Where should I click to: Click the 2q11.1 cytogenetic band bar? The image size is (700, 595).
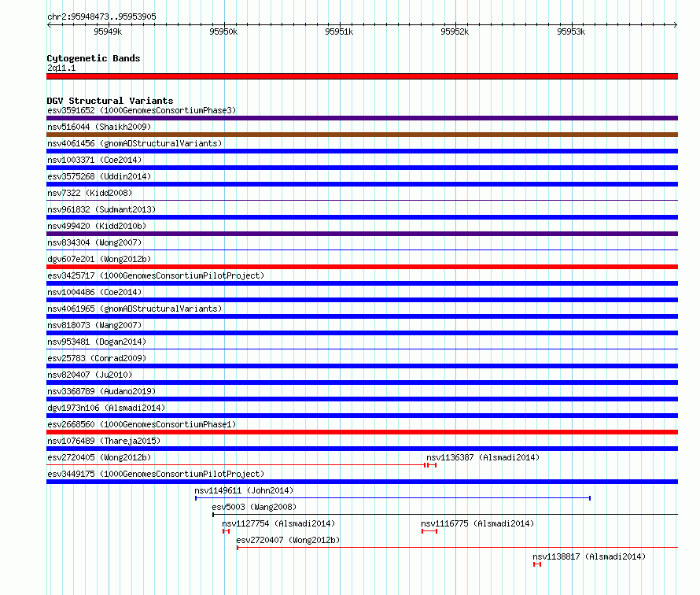(362, 76)
